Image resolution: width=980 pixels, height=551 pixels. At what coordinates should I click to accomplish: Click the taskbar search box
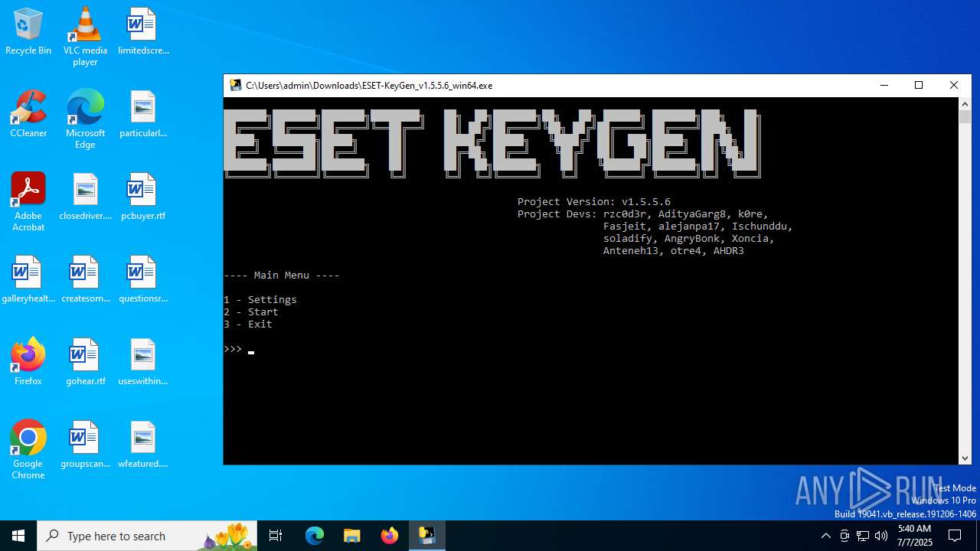(x=147, y=536)
